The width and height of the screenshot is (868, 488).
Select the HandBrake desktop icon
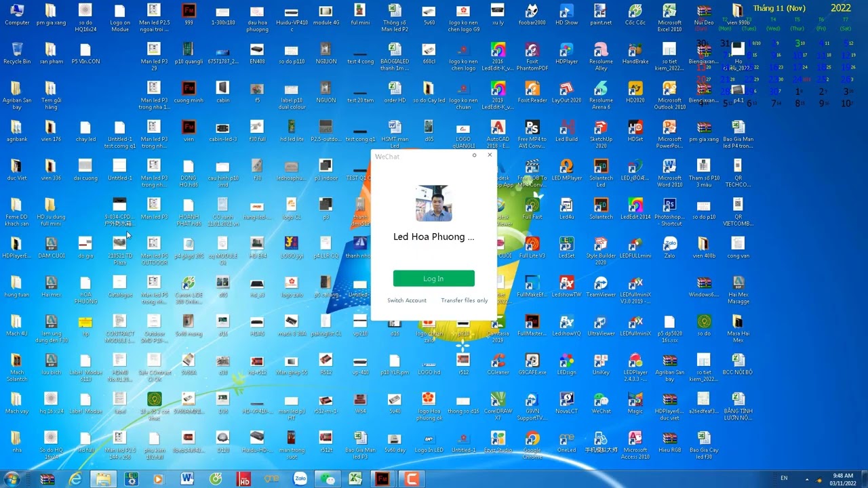pyautogui.click(x=635, y=54)
